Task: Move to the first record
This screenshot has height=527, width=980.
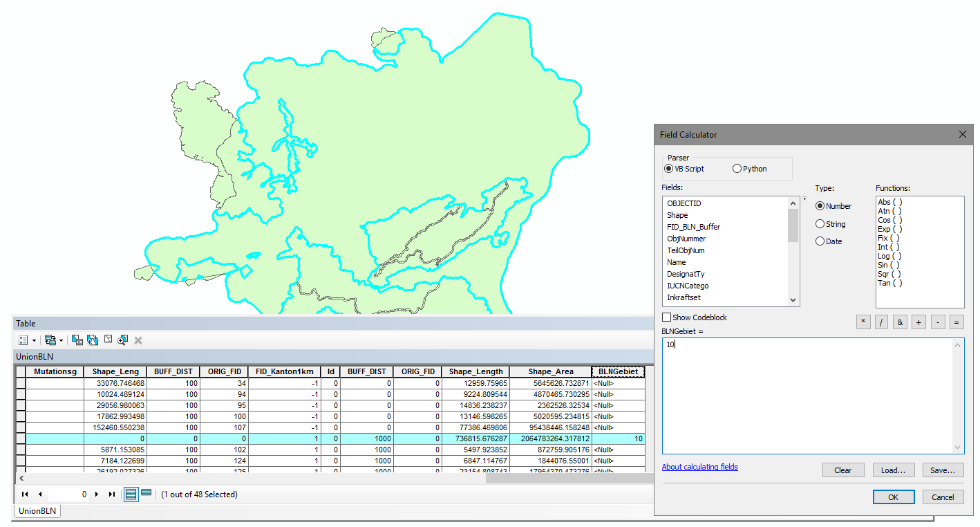Action: pos(25,494)
